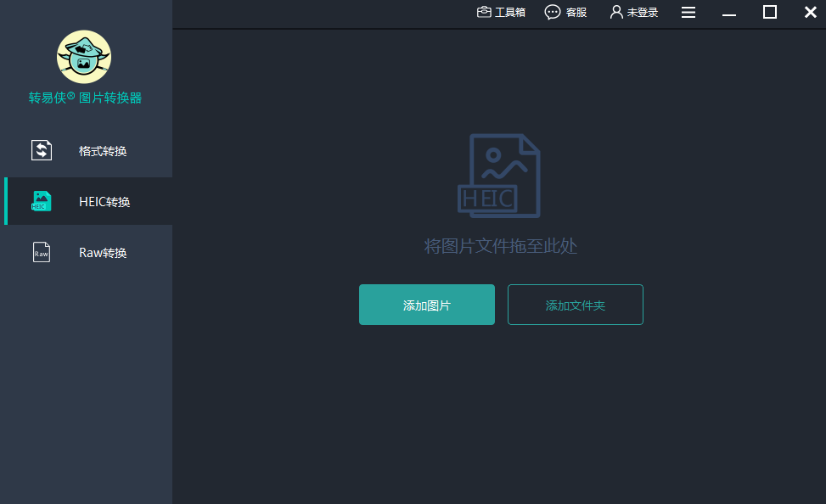Viewport: 826px width, 504px height.
Task: Click the 工具箱 toolbox icon
Action: click(484, 12)
